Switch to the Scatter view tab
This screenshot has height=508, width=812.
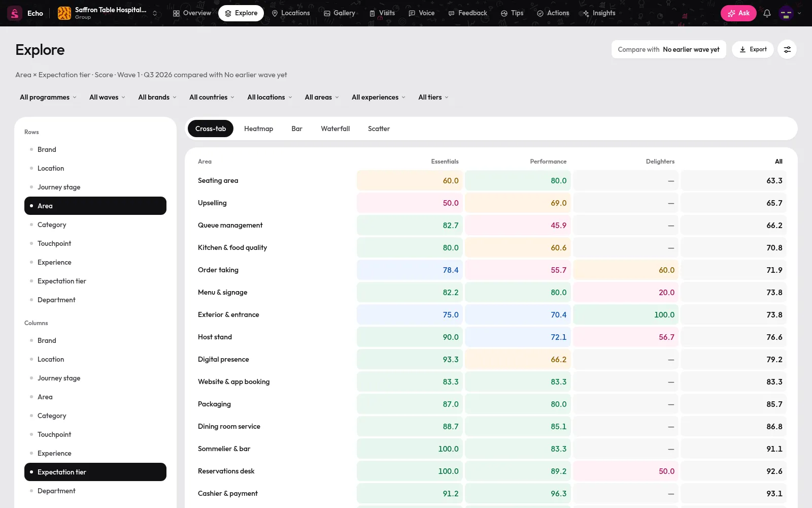pos(379,129)
